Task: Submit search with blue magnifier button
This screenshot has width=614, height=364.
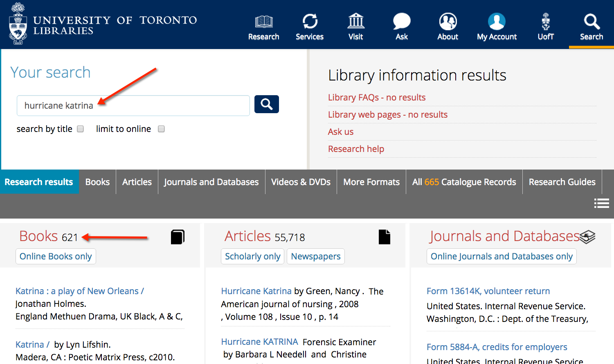Action: [x=267, y=104]
